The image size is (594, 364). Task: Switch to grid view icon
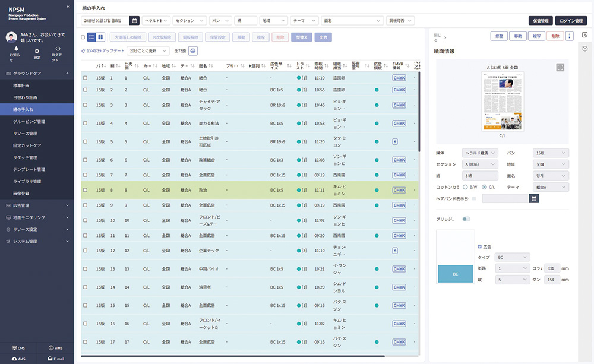(100, 37)
